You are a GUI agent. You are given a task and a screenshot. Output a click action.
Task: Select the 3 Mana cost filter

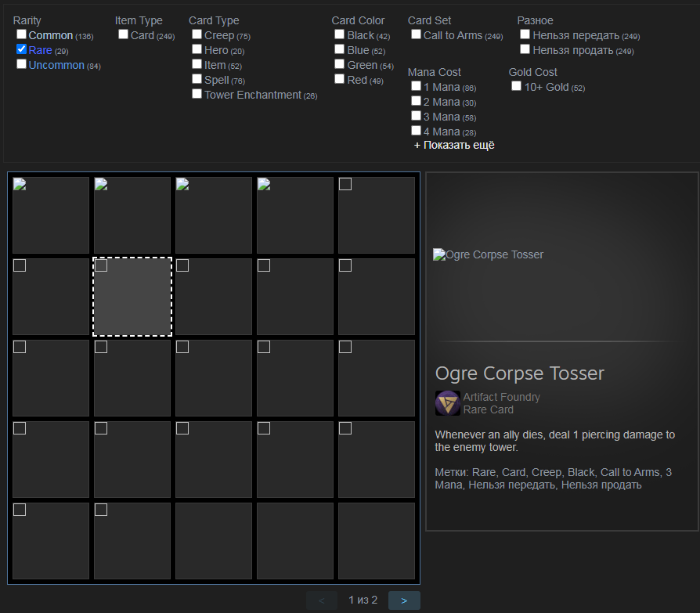point(416,116)
